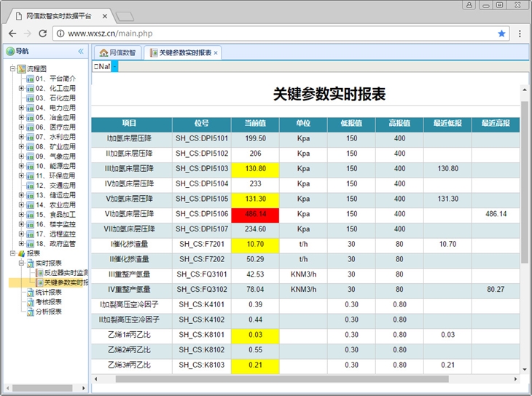This screenshot has height=396, width=532.
Task: Open 09、气象应用 in the tree
Action: click(55, 157)
